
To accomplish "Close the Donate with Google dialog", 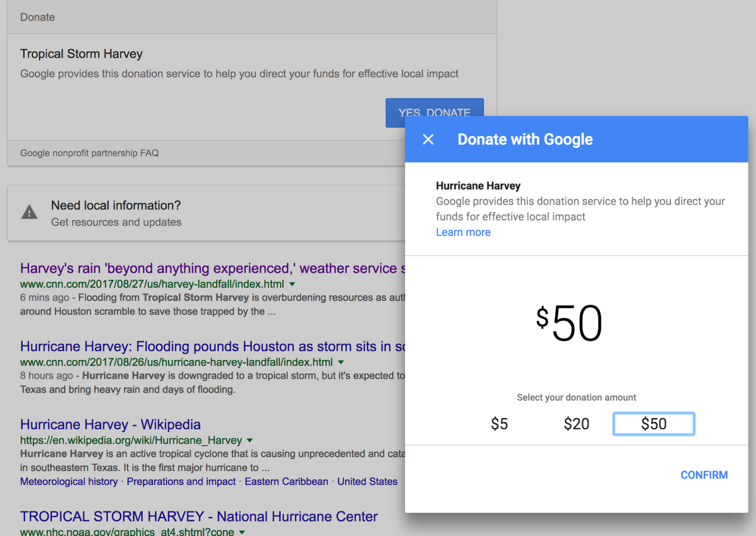I will tap(428, 139).
